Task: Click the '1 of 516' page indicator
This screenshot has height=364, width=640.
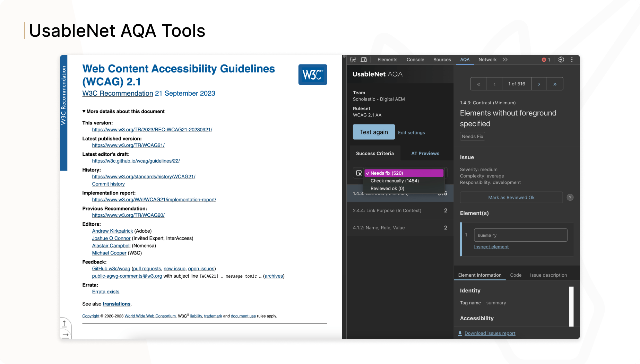Action: (x=517, y=84)
